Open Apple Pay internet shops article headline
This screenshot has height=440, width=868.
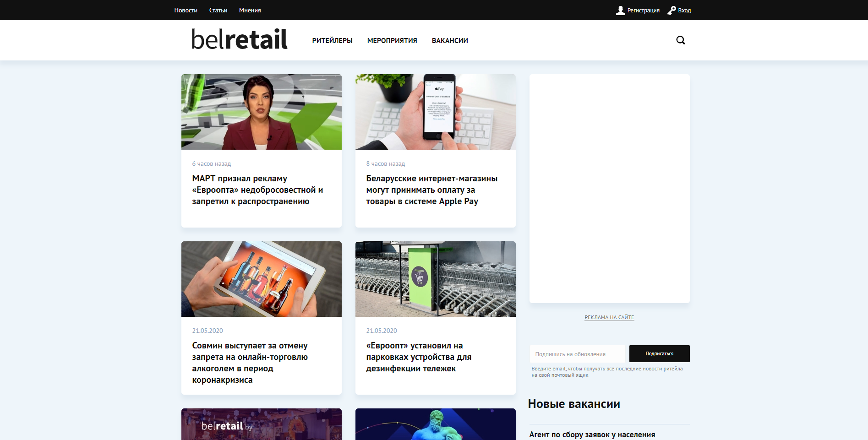pyautogui.click(x=431, y=190)
